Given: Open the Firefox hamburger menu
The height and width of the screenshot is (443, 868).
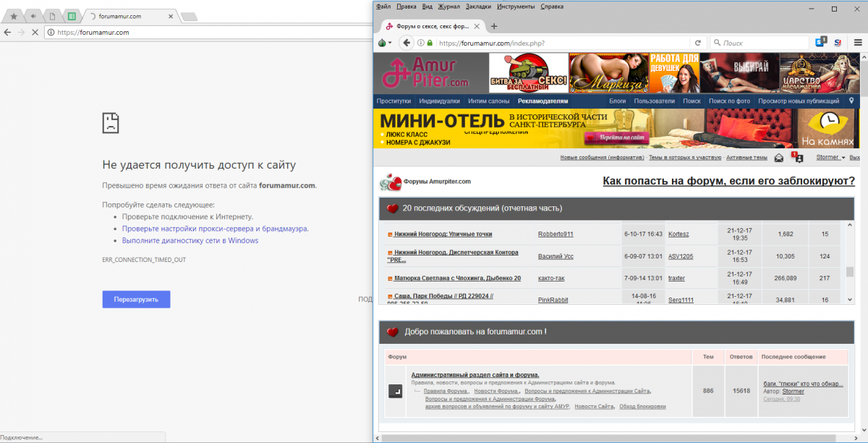Looking at the screenshot, I should [857, 43].
